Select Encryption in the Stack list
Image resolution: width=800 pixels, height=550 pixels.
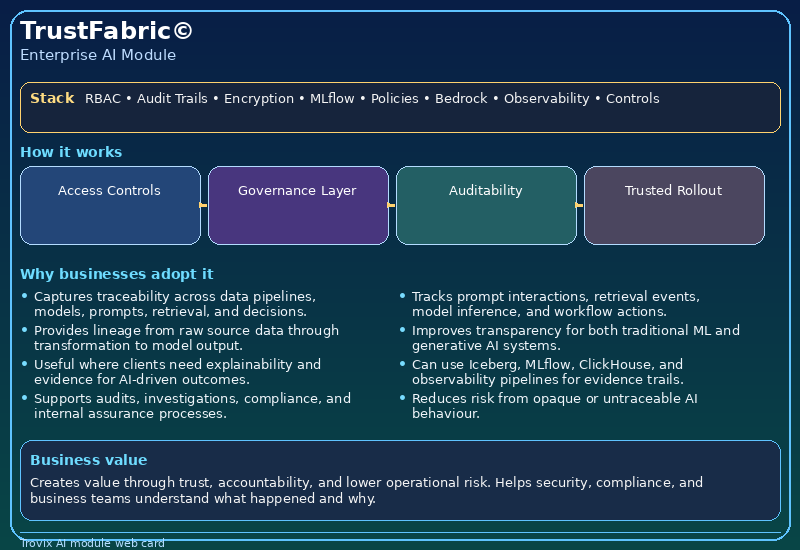coord(259,98)
